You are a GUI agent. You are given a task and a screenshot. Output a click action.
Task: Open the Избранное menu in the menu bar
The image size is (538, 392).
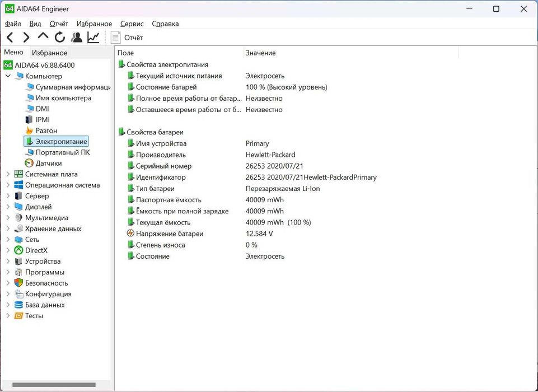point(94,24)
